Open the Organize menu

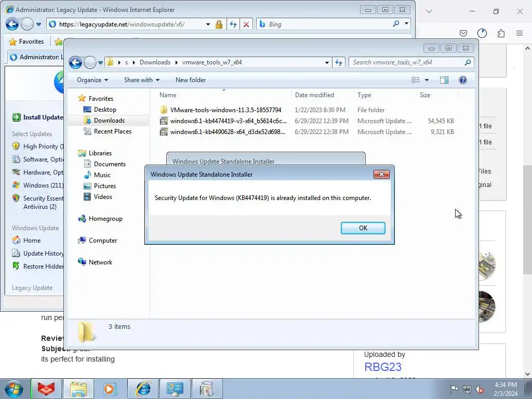tap(92, 79)
